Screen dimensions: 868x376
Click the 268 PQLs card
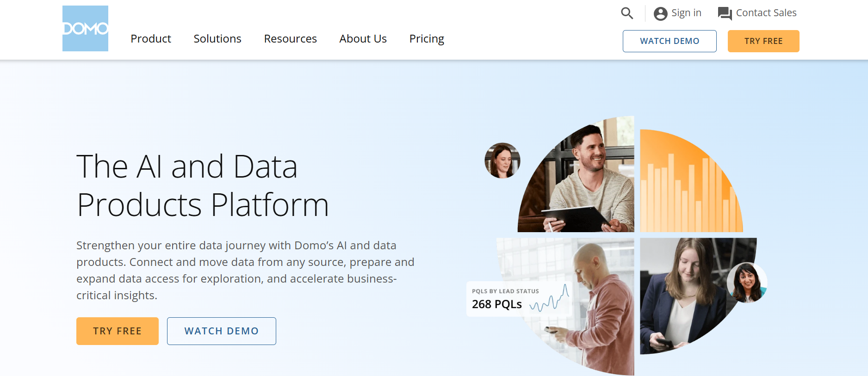pyautogui.click(x=519, y=299)
